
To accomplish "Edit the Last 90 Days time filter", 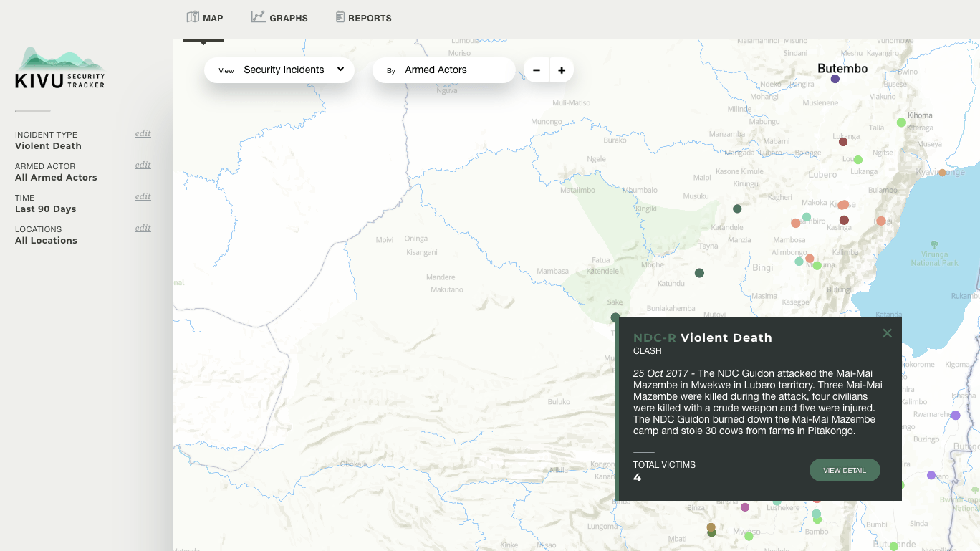I will pos(143,196).
